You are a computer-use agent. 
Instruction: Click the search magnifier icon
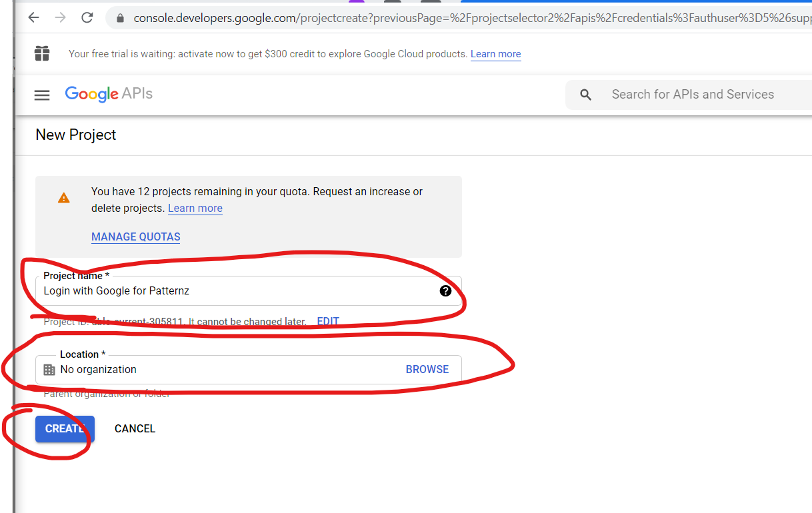pyautogui.click(x=586, y=95)
